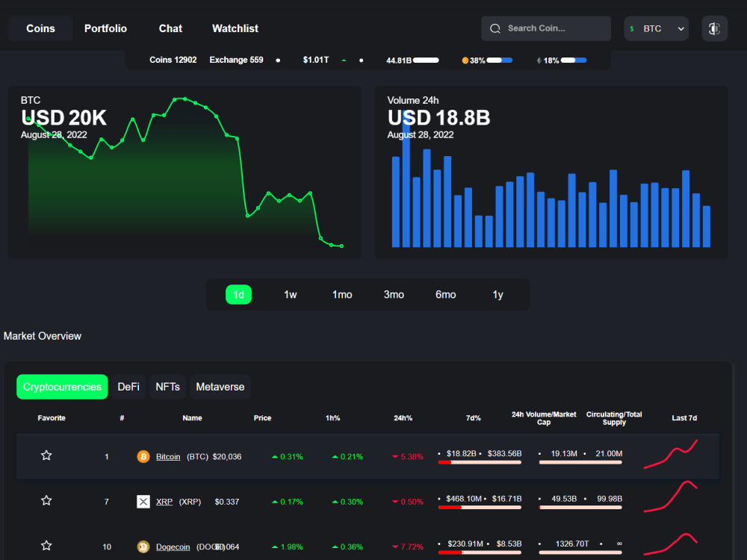The image size is (747, 560).
Task: Click Bitcoin's 5.38% 7d change
Action: pos(408,457)
